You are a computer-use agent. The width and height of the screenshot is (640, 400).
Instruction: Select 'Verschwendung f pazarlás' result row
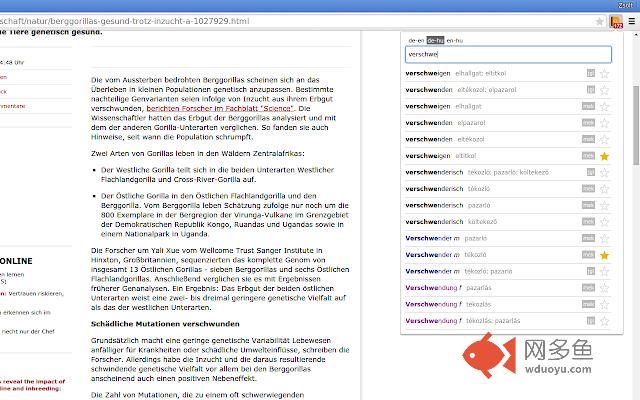tap(508, 288)
